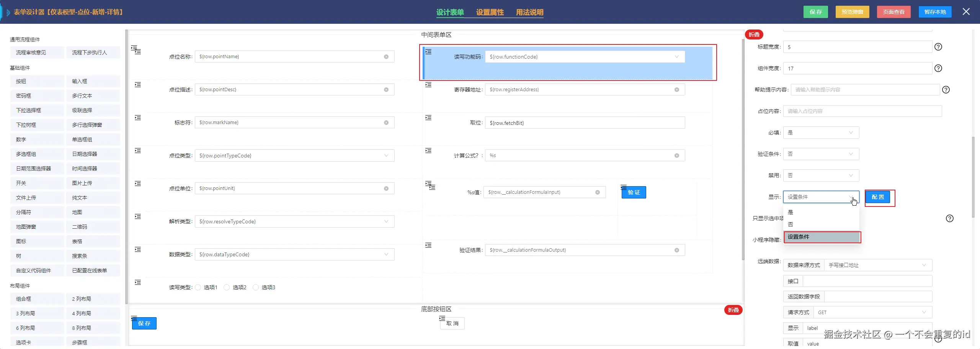Click the 接口 input field
980x349 pixels.
867,281
